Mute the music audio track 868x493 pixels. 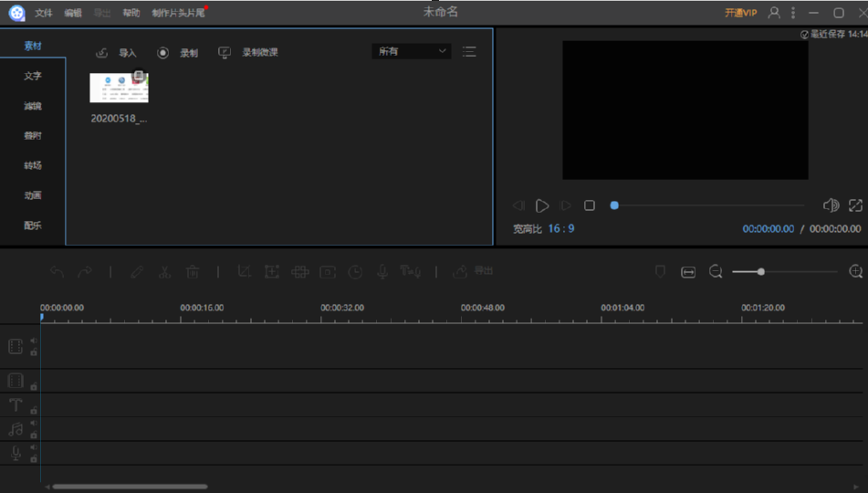pos(34,424)
